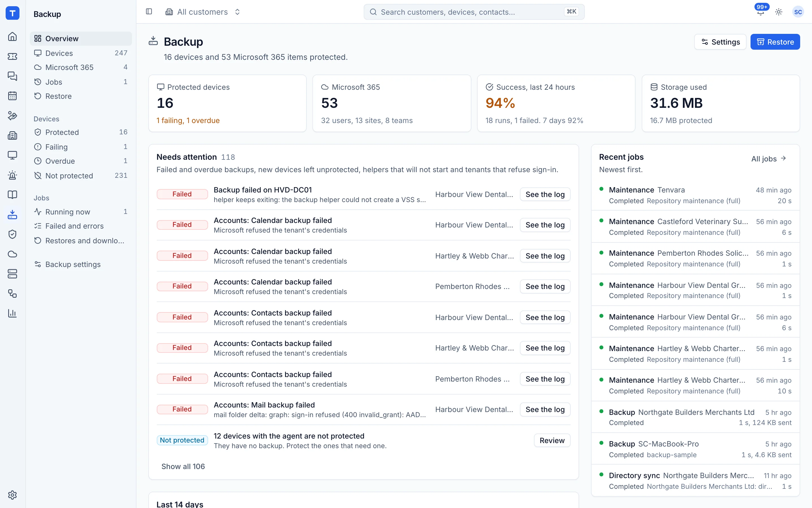Select Overview in the Backup sidebar
The image size is (812, 508).
point(81,39)
